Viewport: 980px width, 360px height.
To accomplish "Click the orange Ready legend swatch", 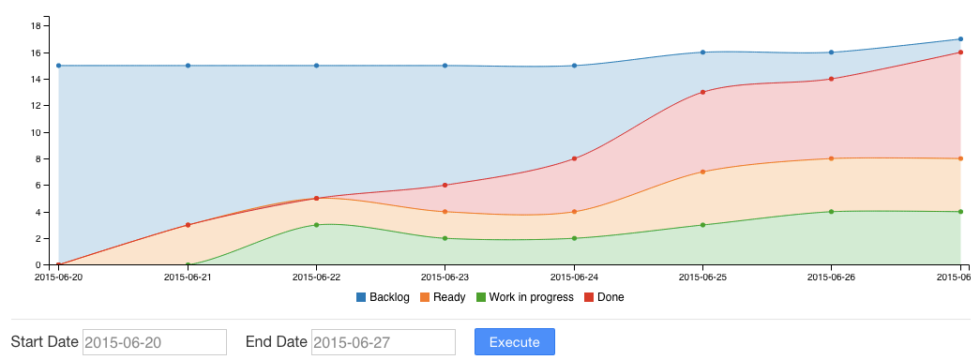I will 425,297.
